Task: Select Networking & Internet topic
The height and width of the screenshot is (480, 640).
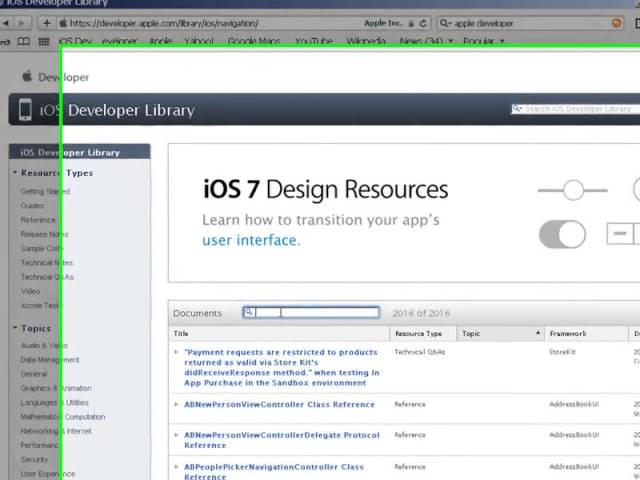Action: point(56,431)
